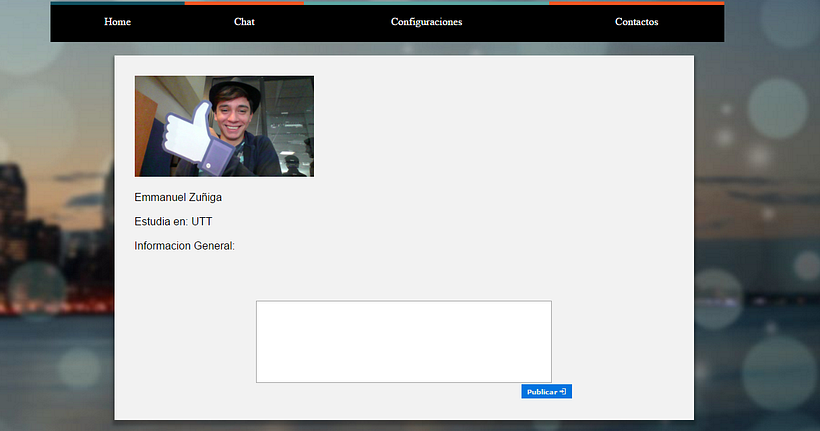The width and height of the screenshot is (820, 431).
Task: Focus the post text area
Action: pos(404,342)
